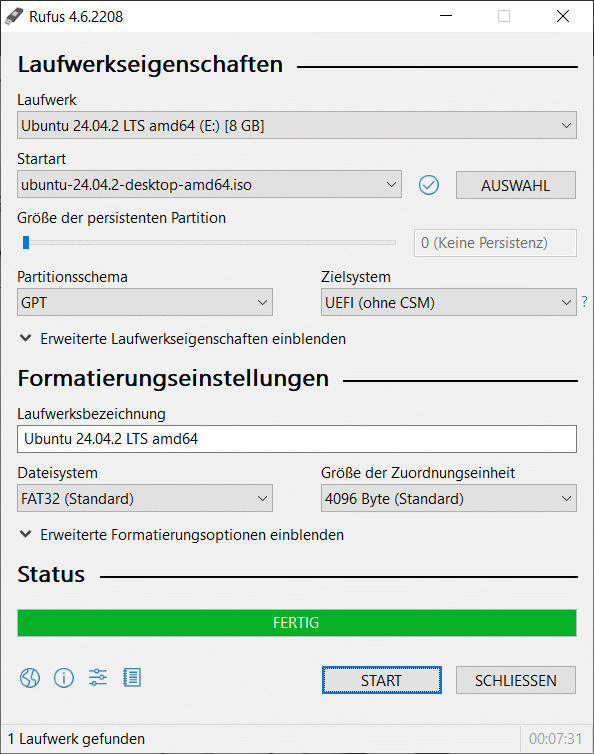Image resolution: width=594 pixels, height=754 pixels.
Task: Open the Zielsystem UEFI dropdown
Action: pos(449,302)
